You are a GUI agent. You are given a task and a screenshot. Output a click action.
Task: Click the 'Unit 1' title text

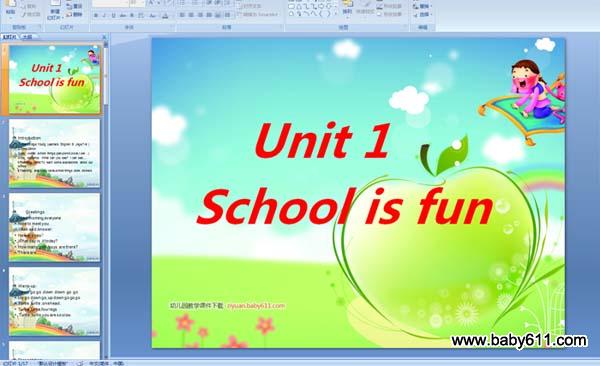point(322,141)
